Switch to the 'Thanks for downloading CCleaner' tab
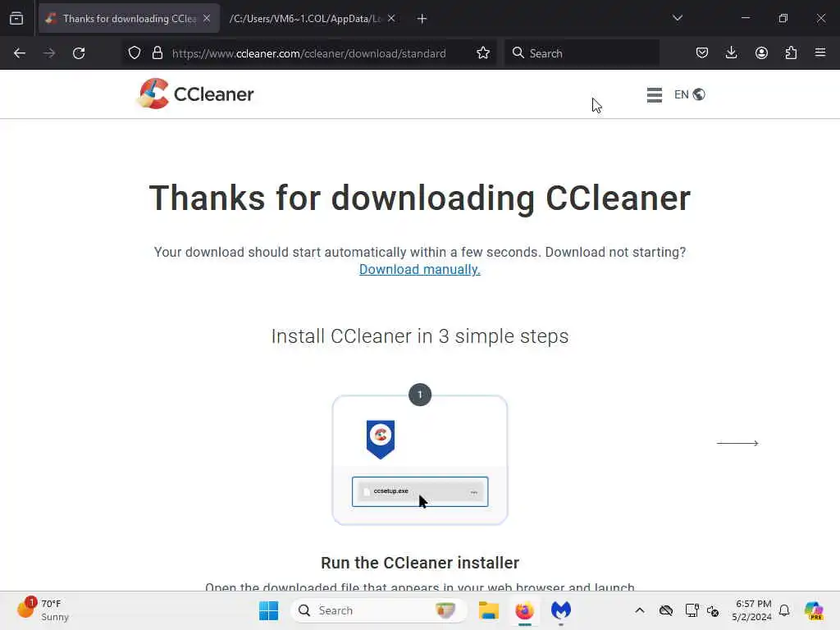This screenshot has height=630, width=840. 129,19
